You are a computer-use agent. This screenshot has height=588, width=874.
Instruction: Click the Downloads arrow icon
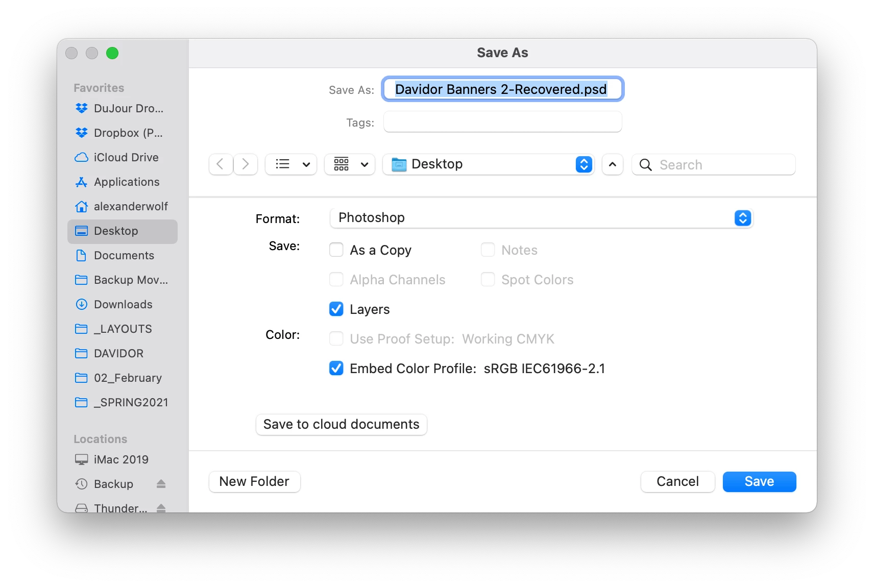click(x=81, y=304)
